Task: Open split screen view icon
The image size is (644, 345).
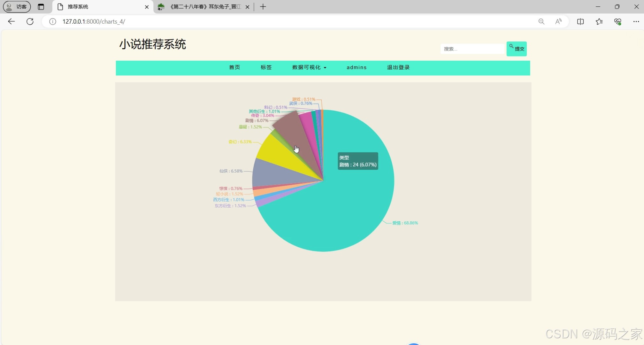Action: tap(580, 21)
